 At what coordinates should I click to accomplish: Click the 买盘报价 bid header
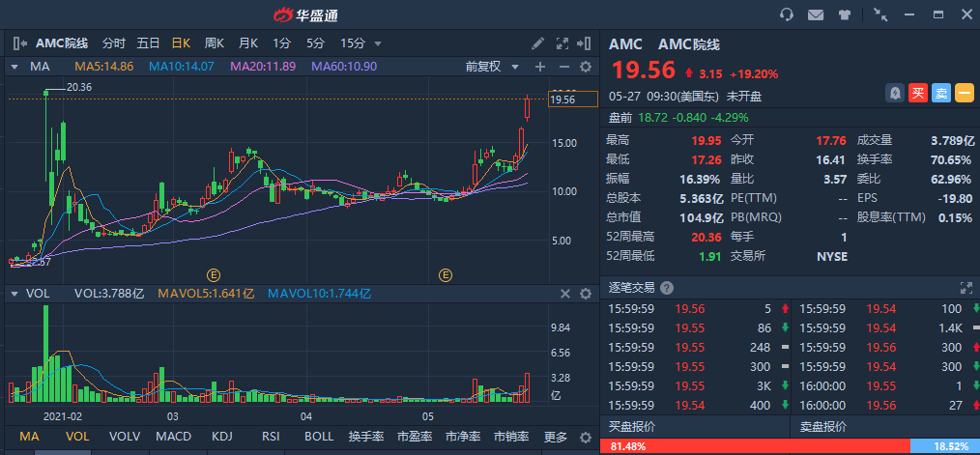631,427
